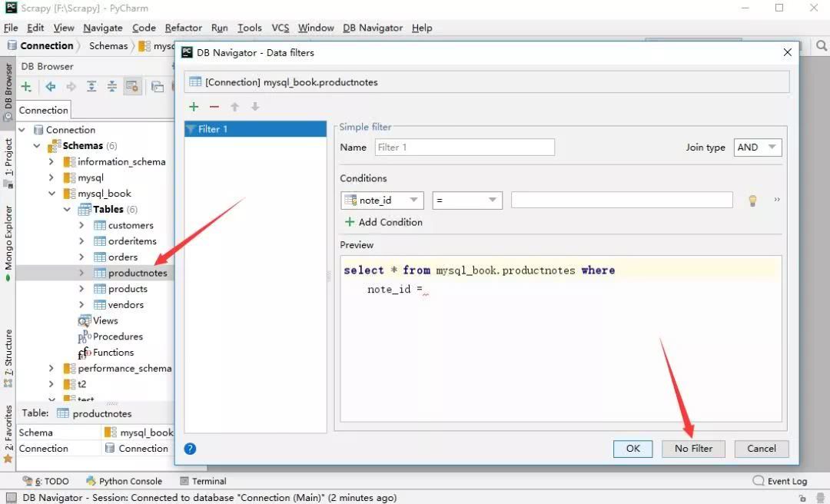This screenshot has height=504, width=830.
Task: Expand the customers table node
Action: pos(81,225)
